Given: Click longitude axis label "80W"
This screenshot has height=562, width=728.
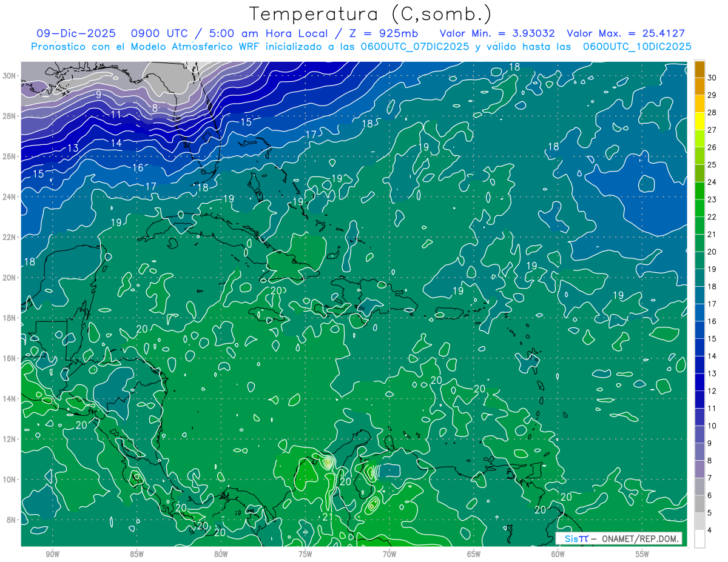Looking at the screenshot, I should click(x=221, y=554).
